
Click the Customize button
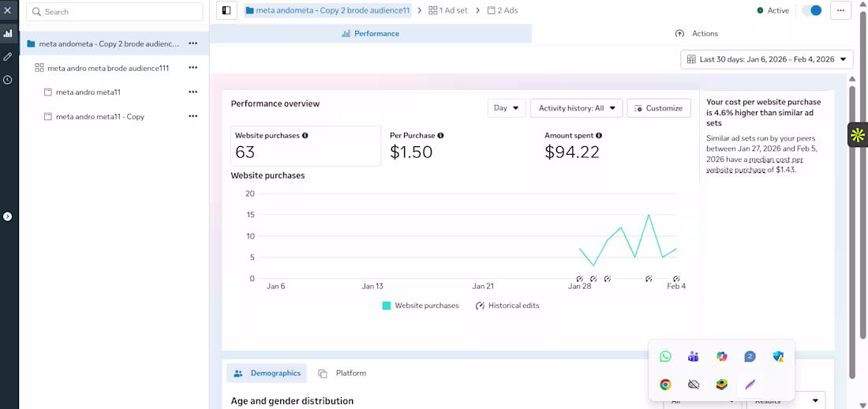point(659,108)
